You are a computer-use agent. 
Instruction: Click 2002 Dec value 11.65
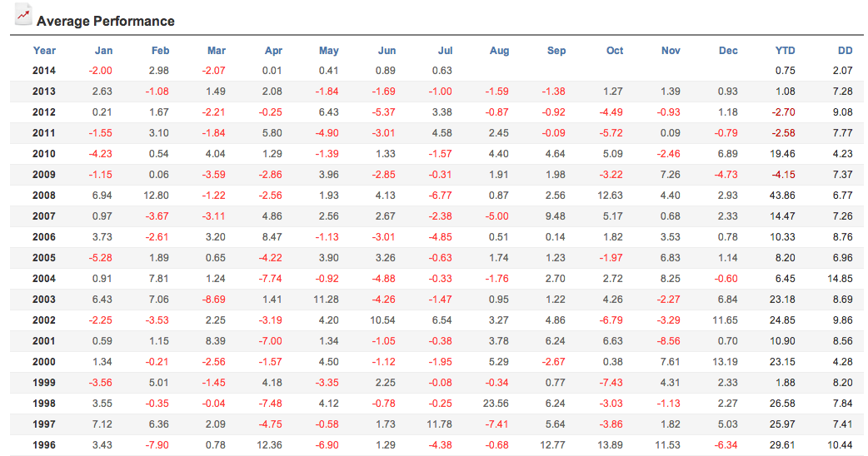coord(725,320)
